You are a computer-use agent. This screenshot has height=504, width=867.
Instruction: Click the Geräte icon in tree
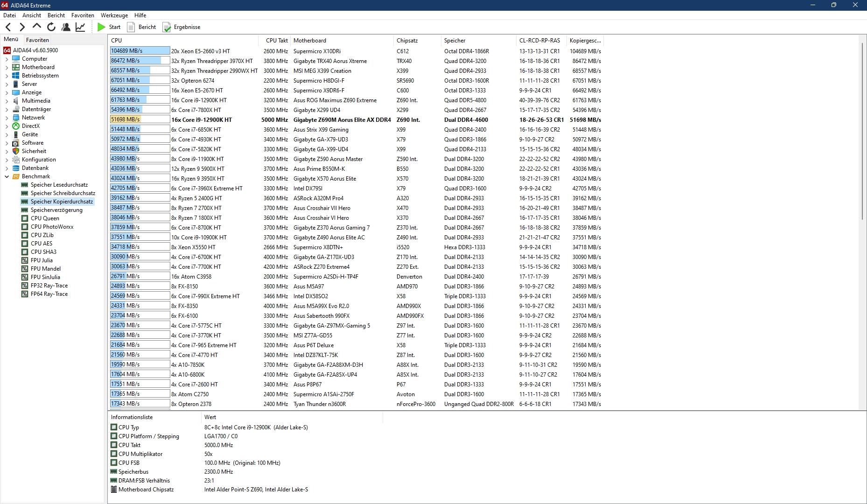[16, 134]
